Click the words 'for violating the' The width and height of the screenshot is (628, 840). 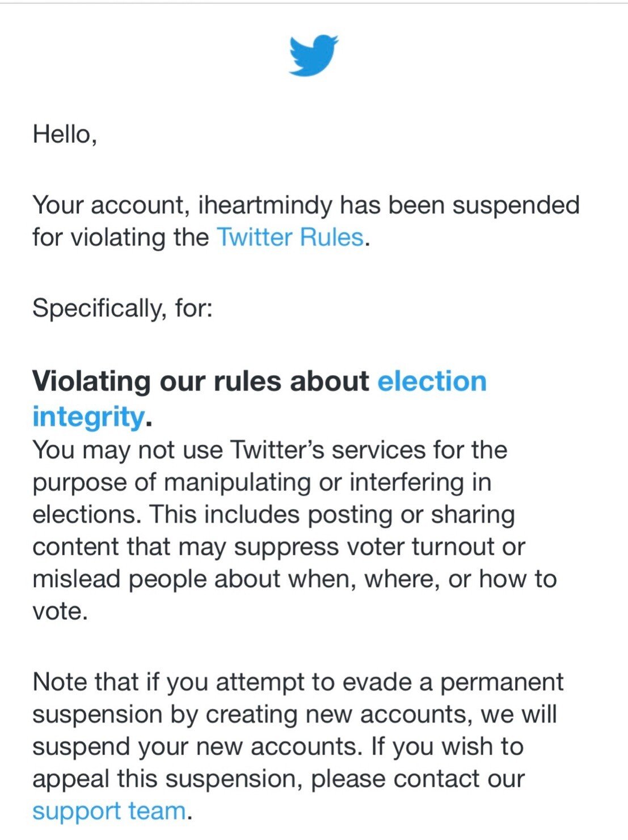121,237
